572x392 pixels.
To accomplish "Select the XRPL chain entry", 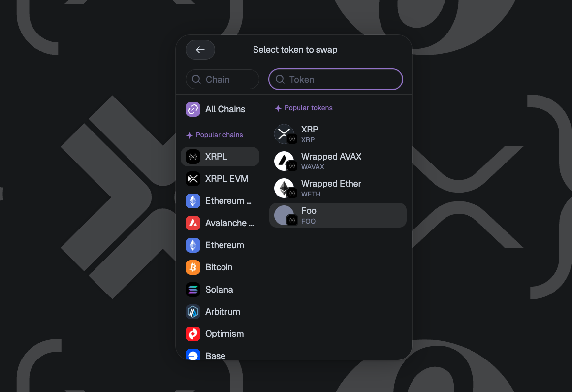I will click(x=220, y=157).
